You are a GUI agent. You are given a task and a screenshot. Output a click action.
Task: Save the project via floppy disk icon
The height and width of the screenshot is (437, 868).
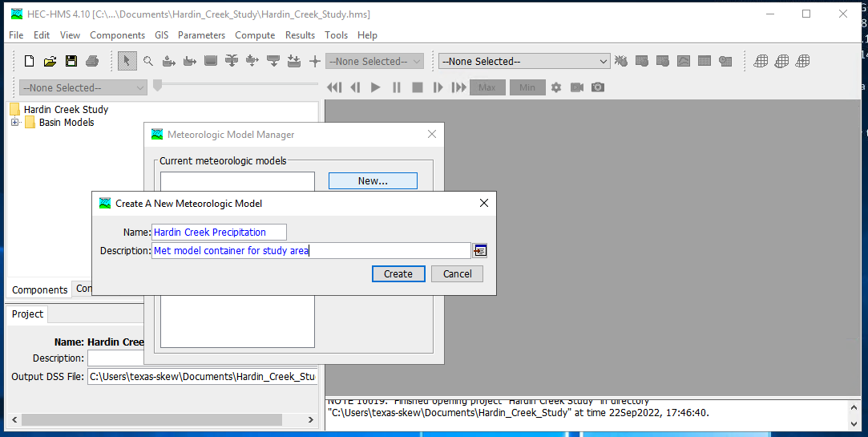coord(71,61)
